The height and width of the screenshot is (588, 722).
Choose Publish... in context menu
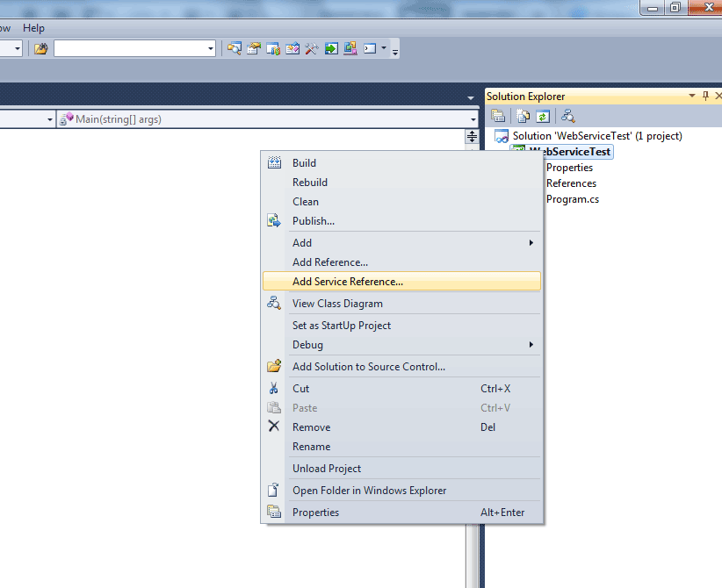tap(401, 221)
